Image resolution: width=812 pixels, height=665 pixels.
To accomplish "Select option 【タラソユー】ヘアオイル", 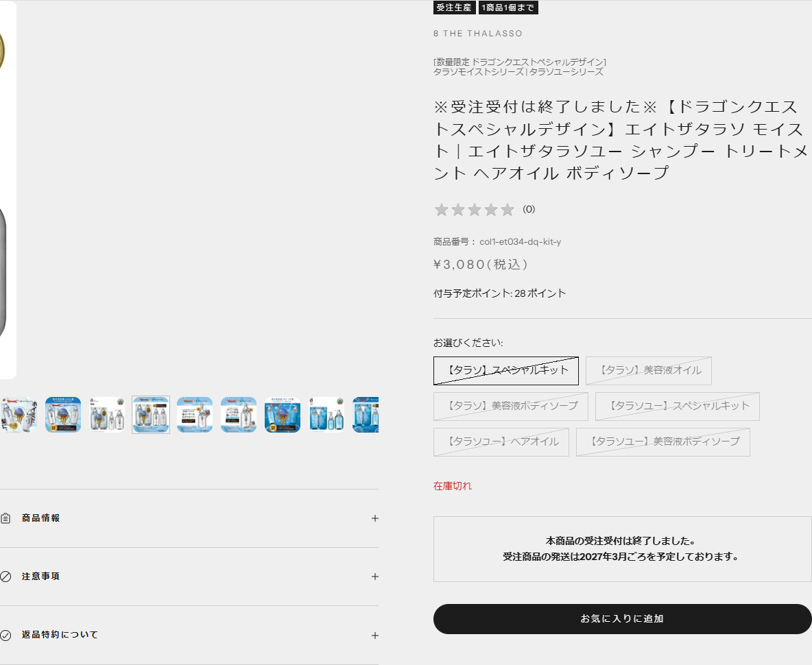I will pos(501,442).
